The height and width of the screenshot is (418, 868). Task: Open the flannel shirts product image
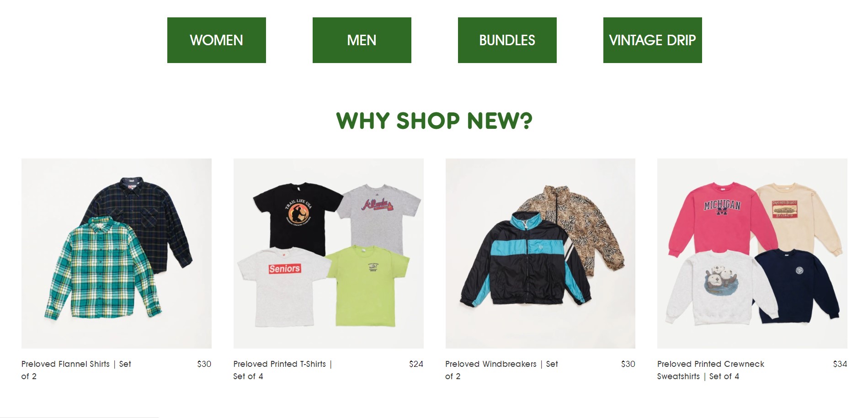pos(117,254)
